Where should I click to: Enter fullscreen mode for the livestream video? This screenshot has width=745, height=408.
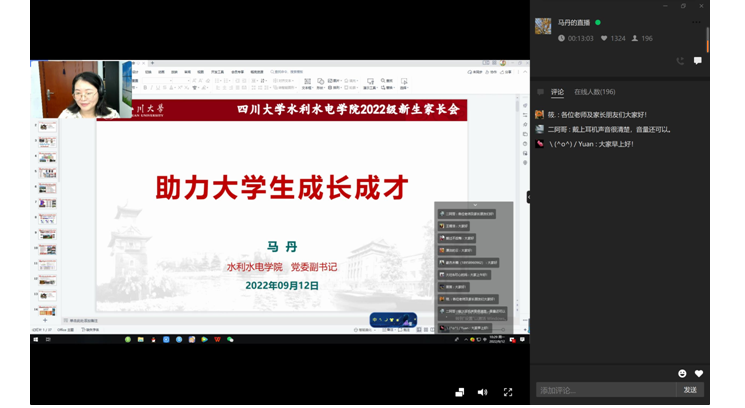click(507, 392)
